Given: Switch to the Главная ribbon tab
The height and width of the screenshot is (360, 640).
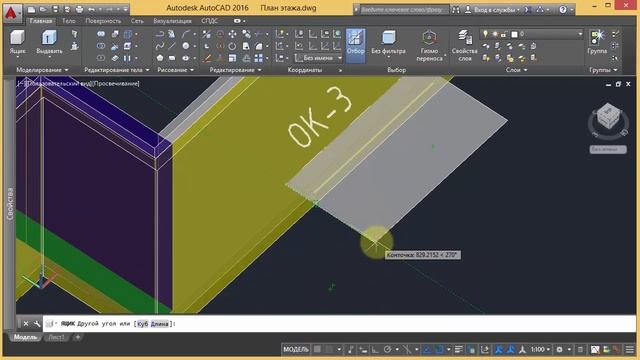Looking at the screenshot, I should point(41,21).
